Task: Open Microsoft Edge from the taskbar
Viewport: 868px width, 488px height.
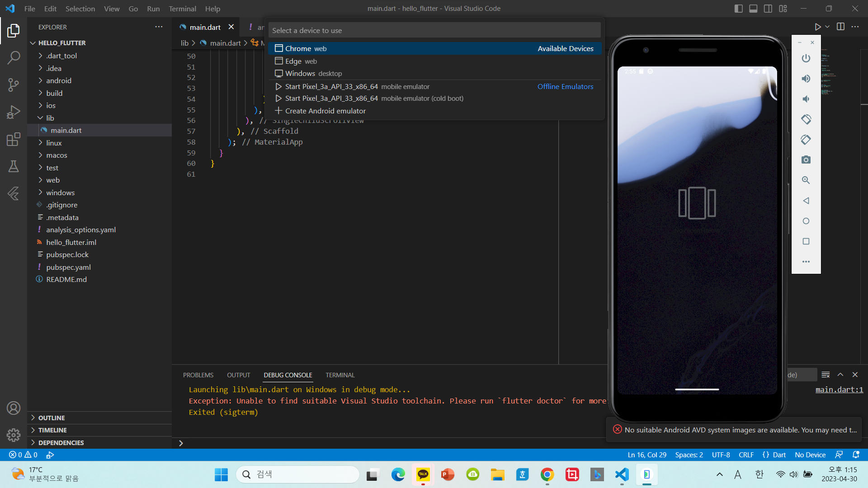Action: click(398, 474)
